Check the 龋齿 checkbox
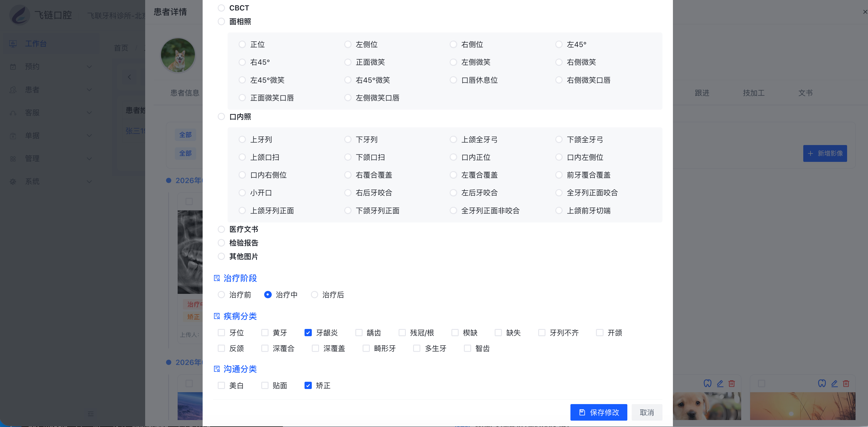Screen dimensions: 868x427 (x=359, y=333)
